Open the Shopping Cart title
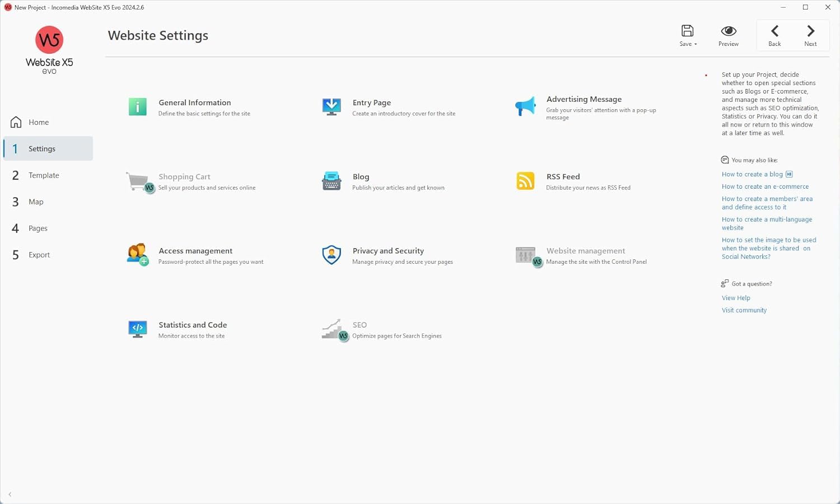This screenshot has height=504, width=840. point(184,176)
